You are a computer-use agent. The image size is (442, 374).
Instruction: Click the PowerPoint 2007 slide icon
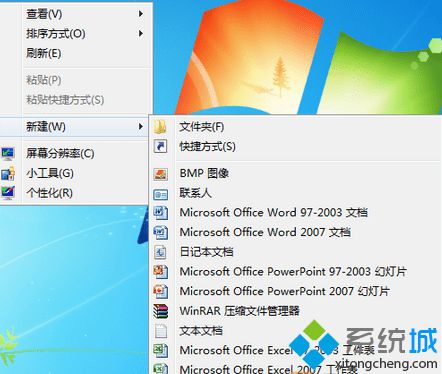[160, 291]
